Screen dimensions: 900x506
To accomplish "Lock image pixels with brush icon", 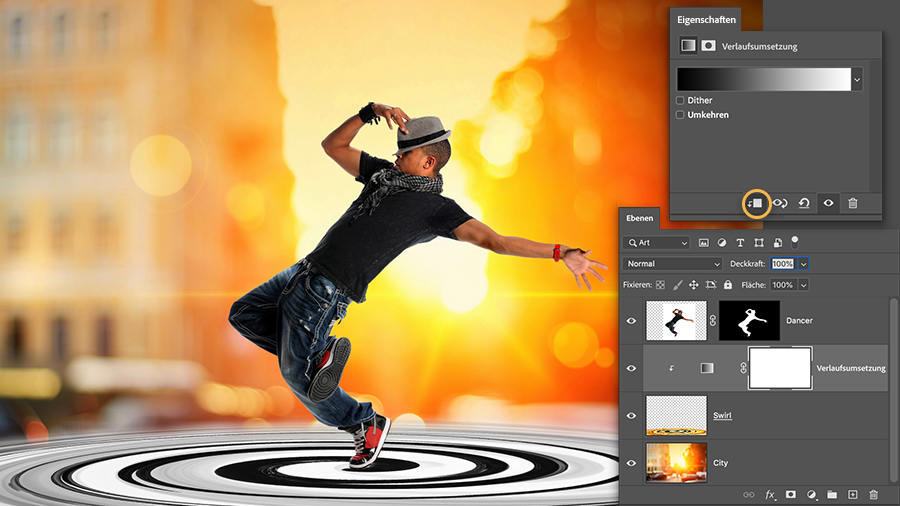I will point(677,285).
